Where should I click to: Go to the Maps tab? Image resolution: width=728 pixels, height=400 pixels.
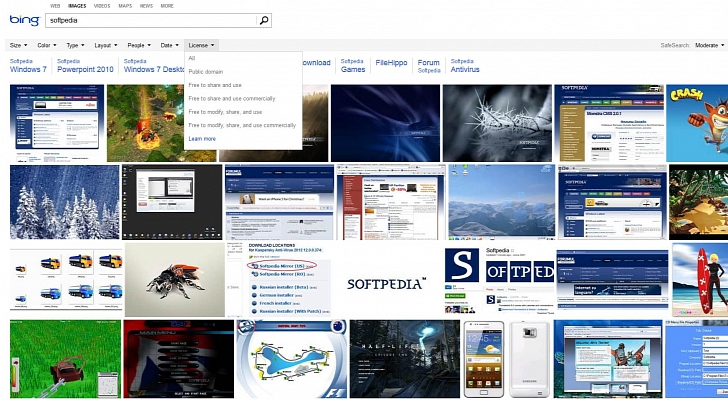pyautogui.click(x=125, y=5)
